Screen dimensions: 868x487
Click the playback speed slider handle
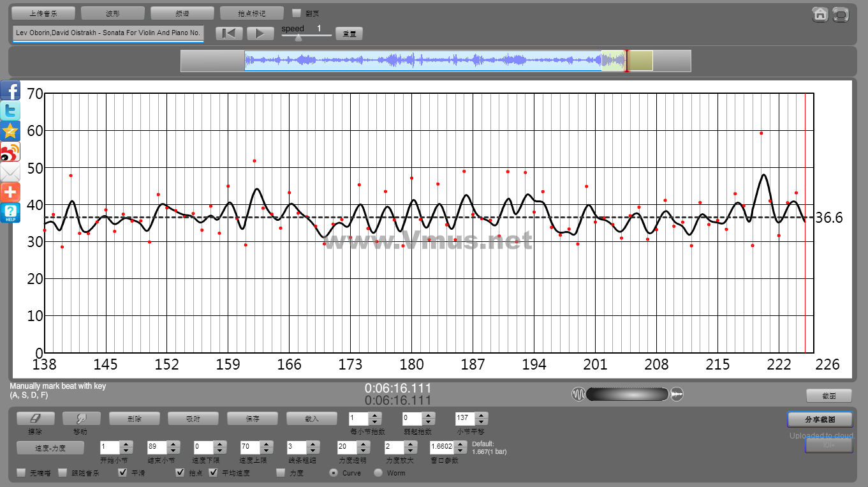[298, 37]
